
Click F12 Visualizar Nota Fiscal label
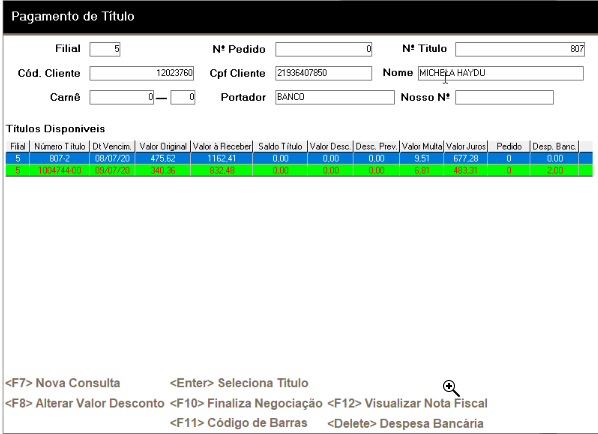[407, 403]
